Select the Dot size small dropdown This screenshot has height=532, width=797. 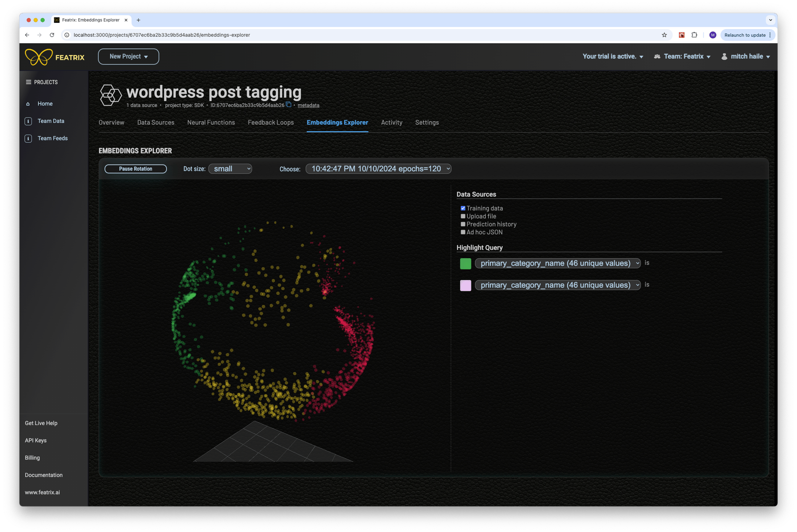pos(232,169)
